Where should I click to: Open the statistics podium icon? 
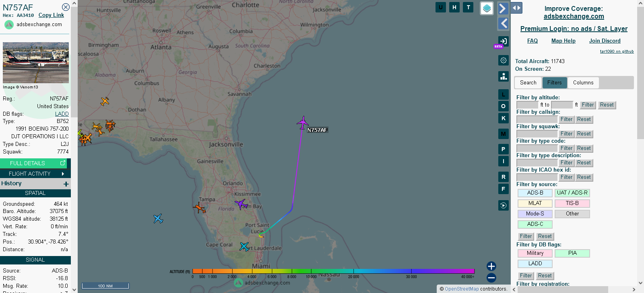click(504, 76)
